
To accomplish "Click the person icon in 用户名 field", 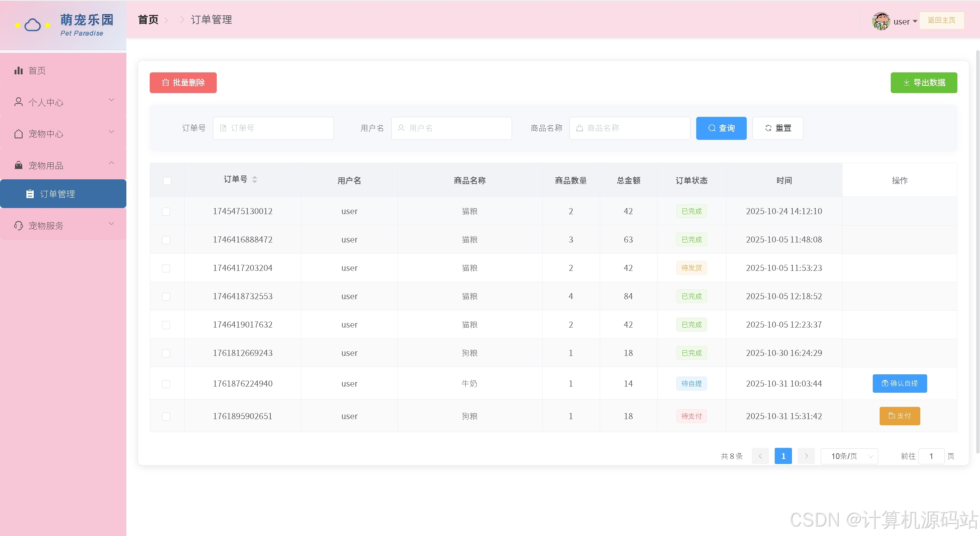I will point(401,128).
